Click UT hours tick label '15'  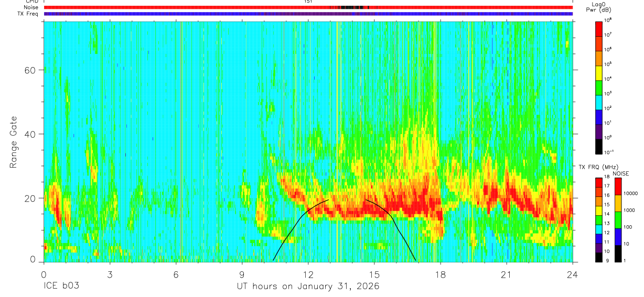pyautogui.click(x=374, y=274)
